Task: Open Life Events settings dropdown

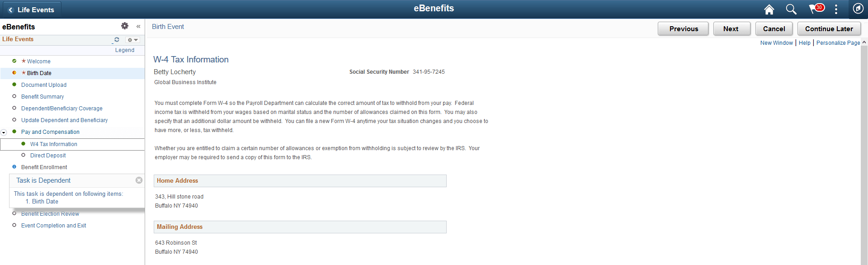Action: pyautogui.click(x=132, y=40)
